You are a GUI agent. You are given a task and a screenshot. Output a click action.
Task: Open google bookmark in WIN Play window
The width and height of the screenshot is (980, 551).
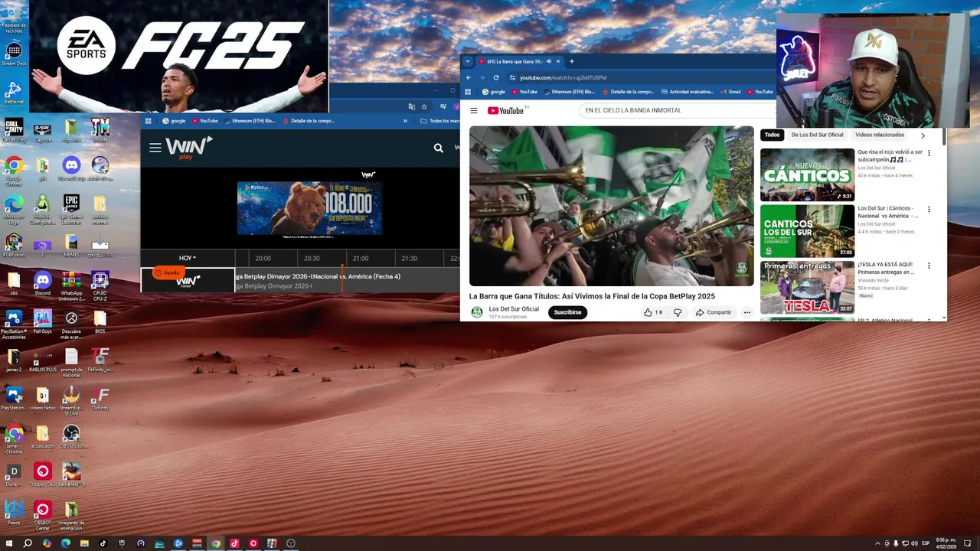click(x=174, y=121)
